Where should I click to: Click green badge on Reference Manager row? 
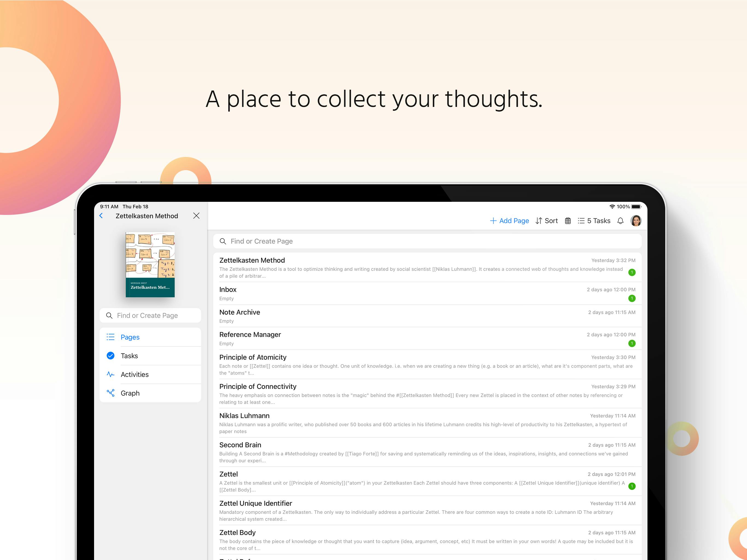coord(632,343)
